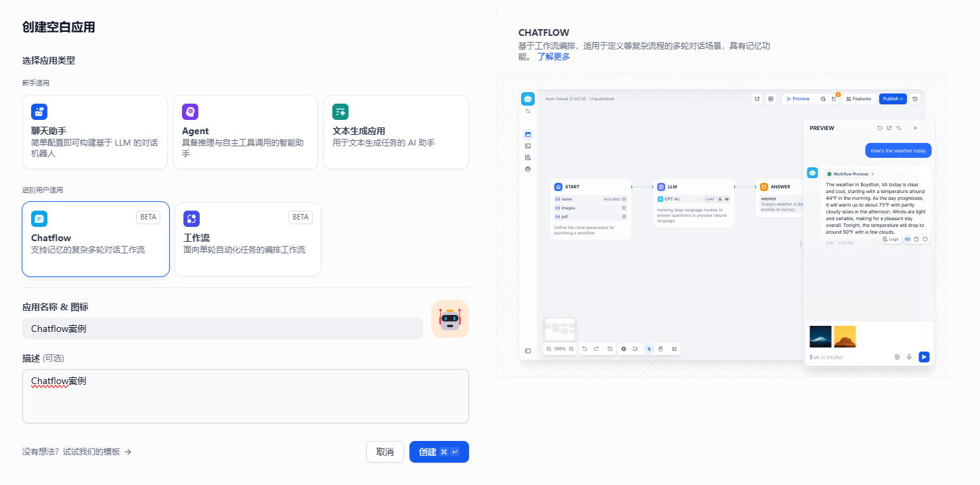
Task: Click the microphone icon in chat input
Action: [x=910, y=357]
